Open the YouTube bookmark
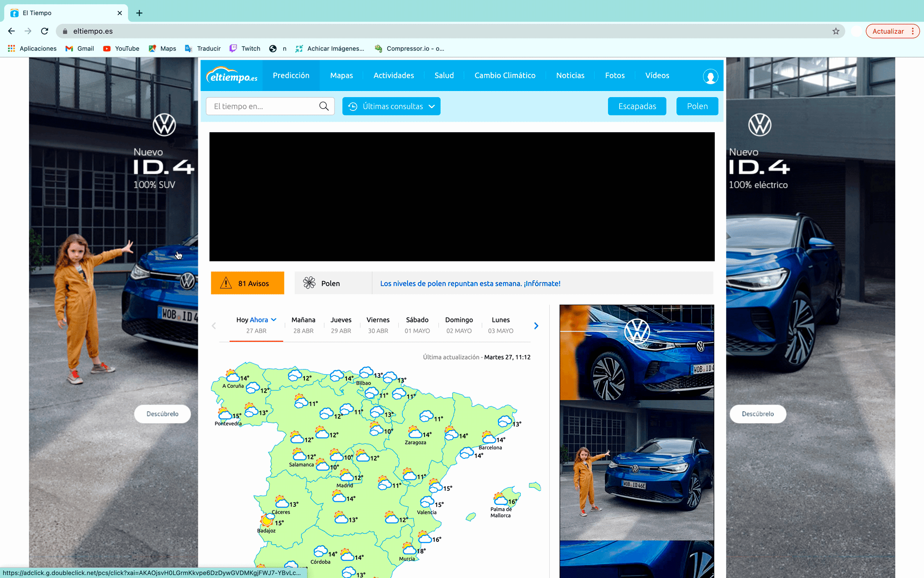This screenshot has height=578, width=924. click(x=121, y=49)
